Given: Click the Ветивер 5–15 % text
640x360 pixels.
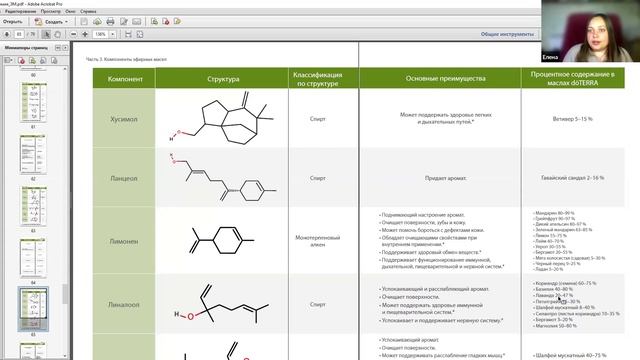Looking at the screenshot, I should 572,119.
